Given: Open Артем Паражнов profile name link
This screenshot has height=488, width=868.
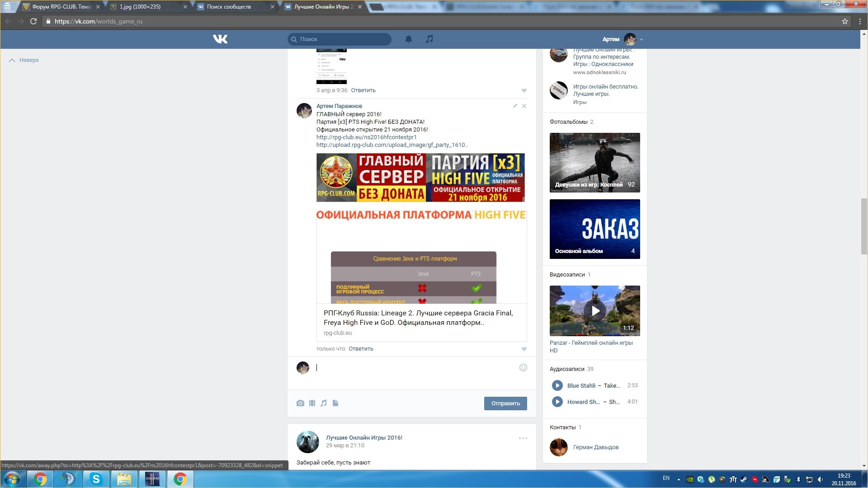Looking at the screenshot, I should tap(339, 106).
